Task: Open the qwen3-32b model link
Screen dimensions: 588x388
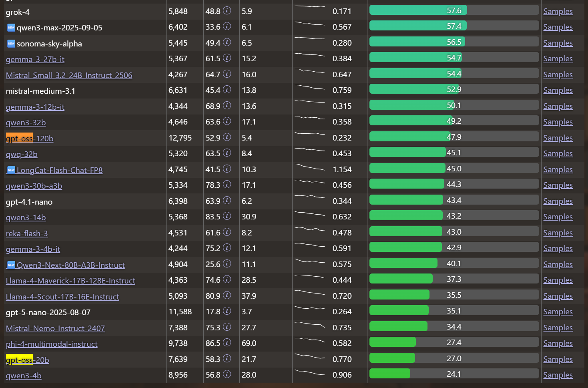Action: pos(26,123)
